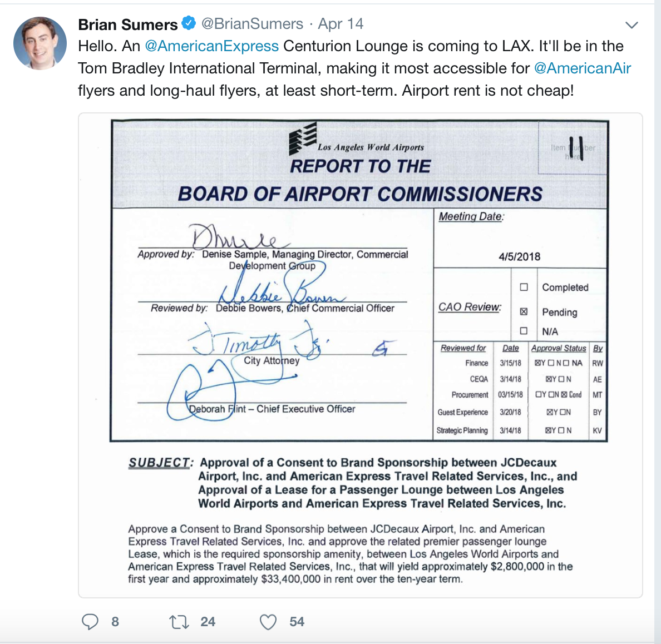Viewport: 661px width, 644px height.
Task: Click the like count 54
Action: pos(297,622)
